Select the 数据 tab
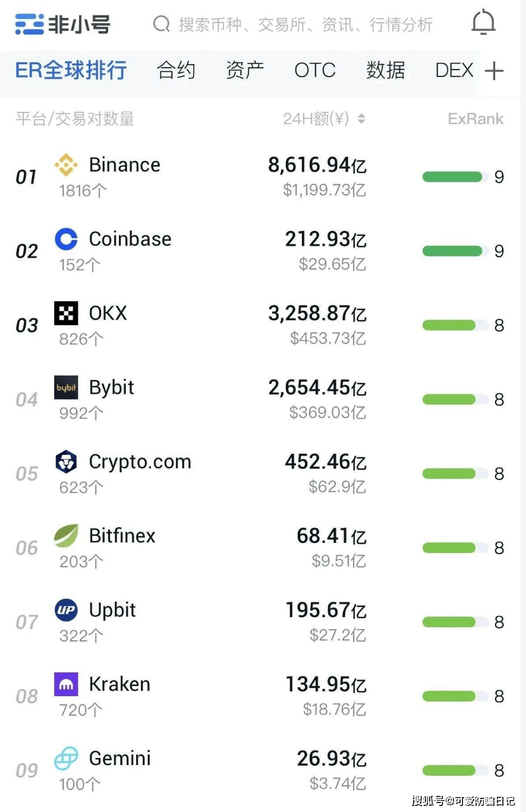Screen dimensions: 526x812 coord(386,71)
